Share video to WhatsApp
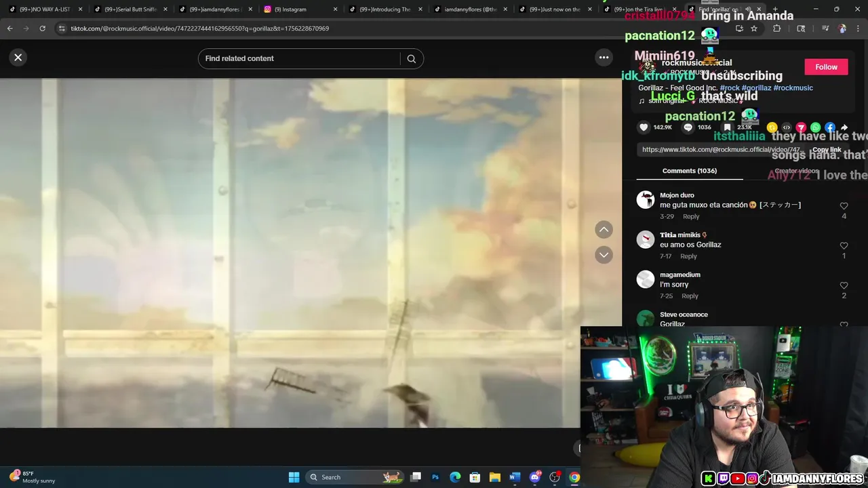Viewport: 868px width, 488px height. point(815,127)
